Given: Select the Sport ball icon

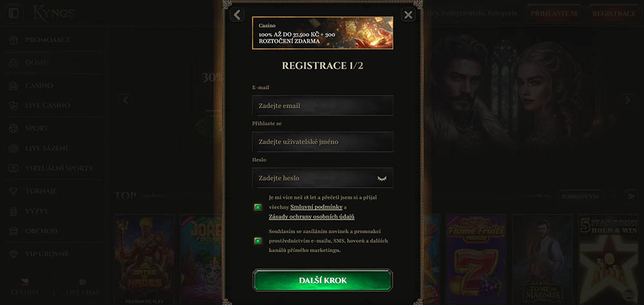Looking at the screenshot, I should tap(14, 128).
